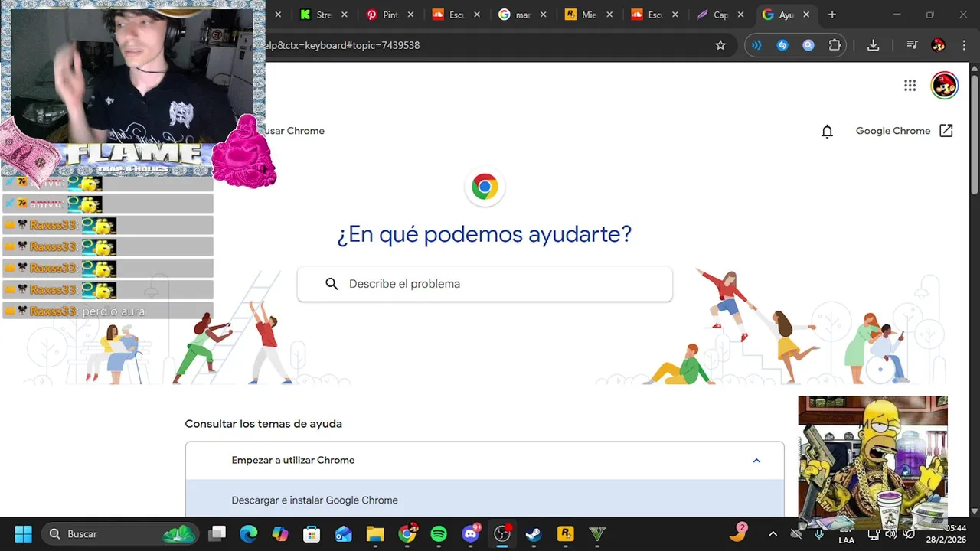Open the Google apps grid
This screenshot has height=551, width=980.
click(x=910, y=86)
